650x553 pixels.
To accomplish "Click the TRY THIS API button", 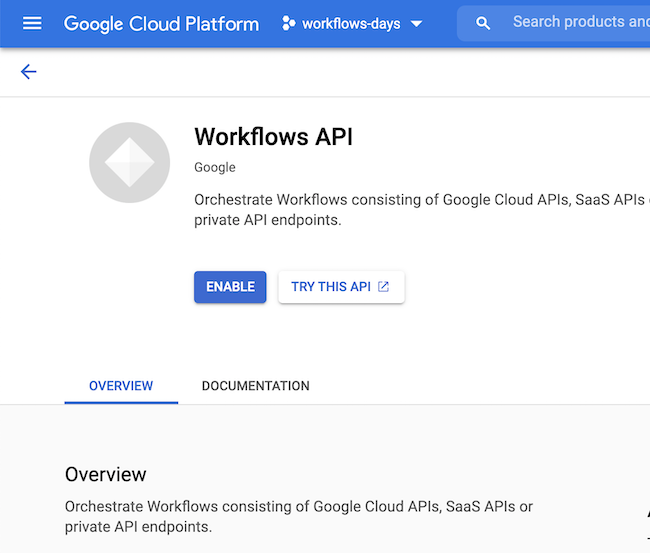I will (x=341, y=287).
